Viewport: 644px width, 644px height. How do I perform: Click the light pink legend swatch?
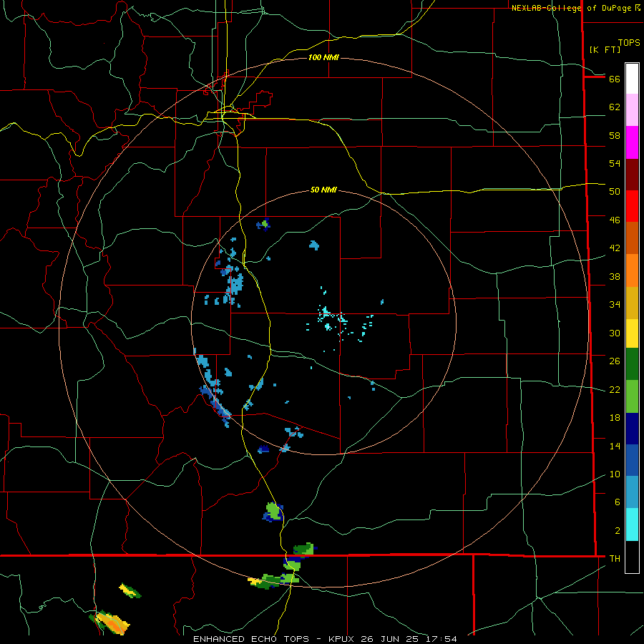point(632,110)
